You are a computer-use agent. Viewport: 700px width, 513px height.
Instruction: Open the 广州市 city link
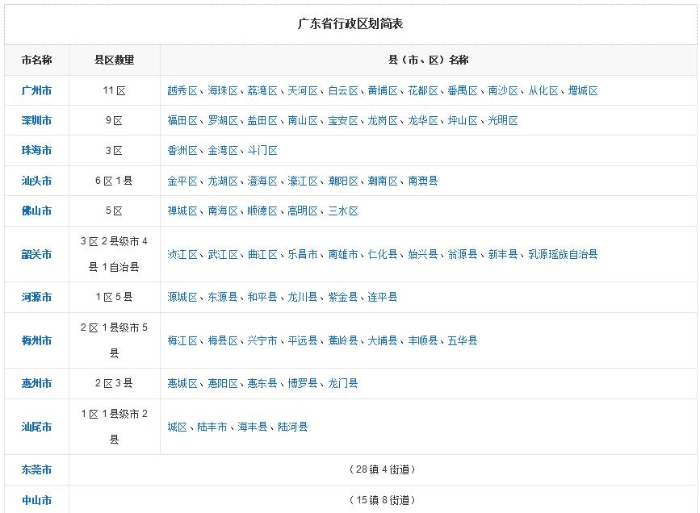(x=37, y=90)
